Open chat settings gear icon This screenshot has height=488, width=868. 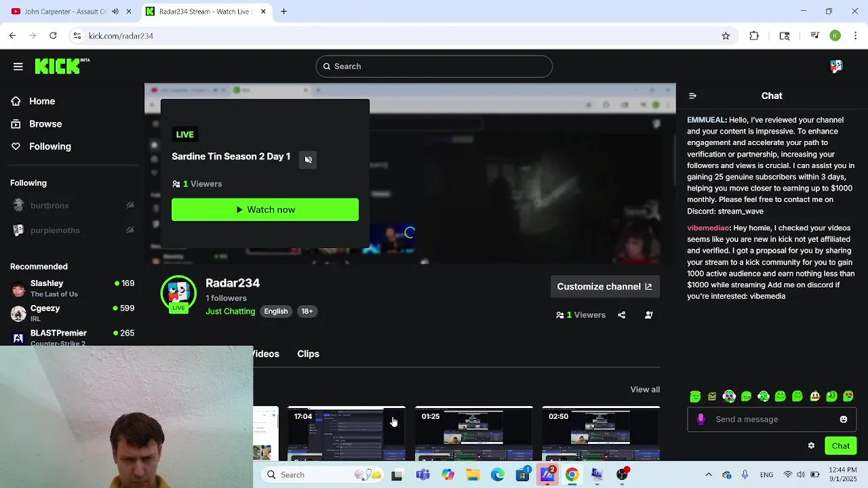click(811, 445)
